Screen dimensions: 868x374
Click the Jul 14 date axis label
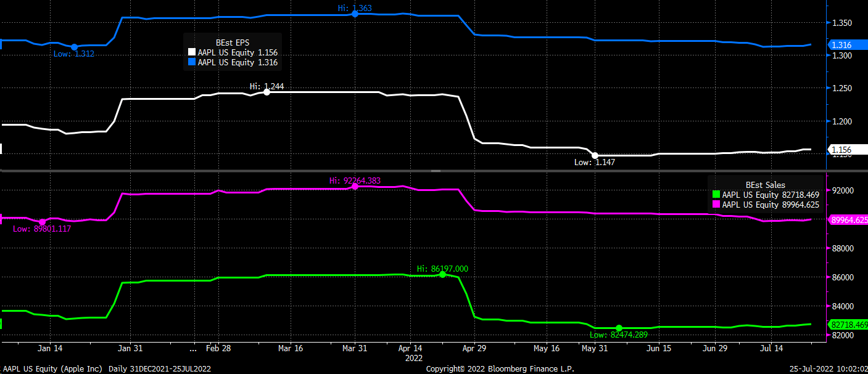click(771, 348)
